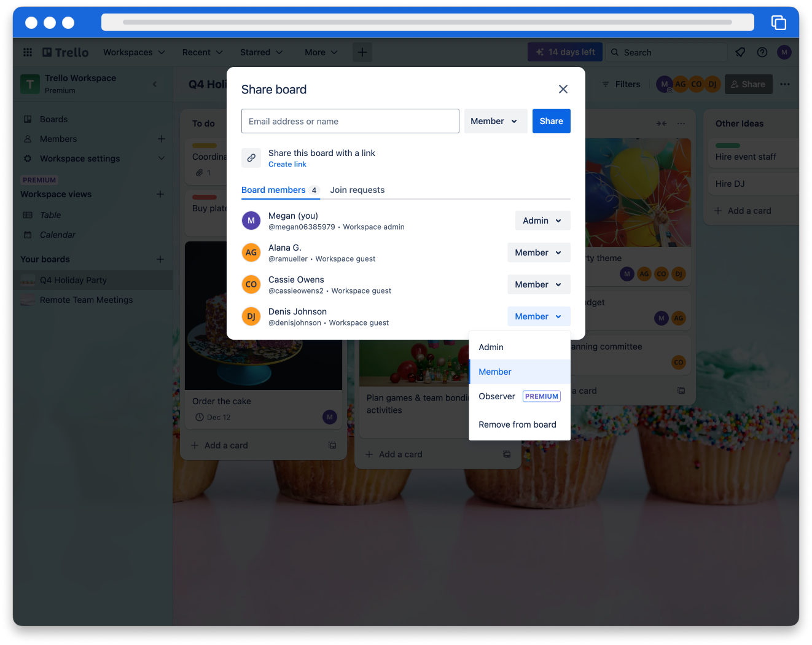Viewport: 812px width, 645px height.
Task: Click the link icon beside Share this board
Action: (x=251, y=158)
